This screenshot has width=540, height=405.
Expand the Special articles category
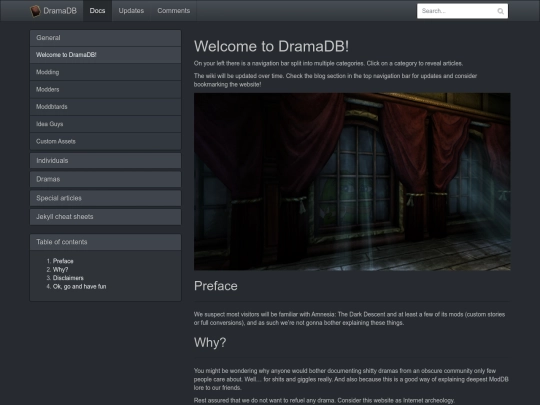coord(105,198)
